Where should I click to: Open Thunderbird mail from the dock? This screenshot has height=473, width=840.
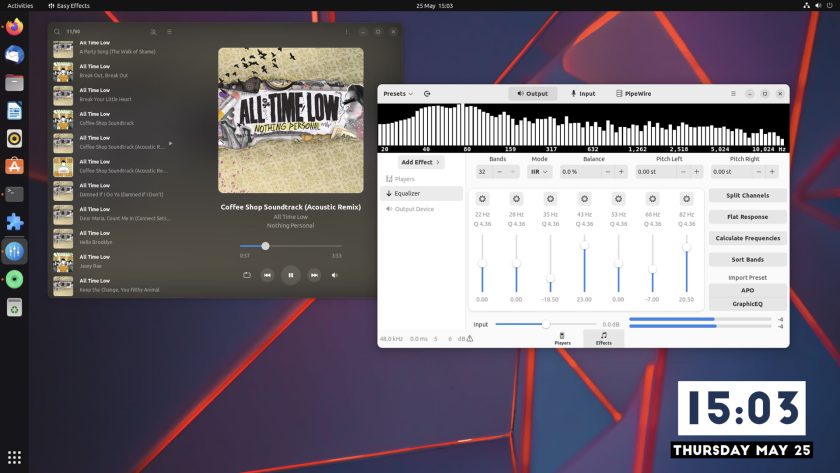point(14,54)
